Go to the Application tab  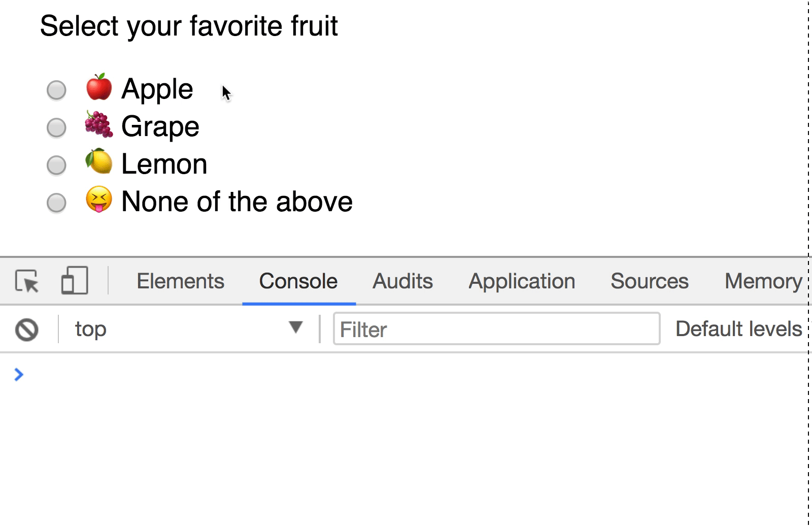click(x=522, y=281)
